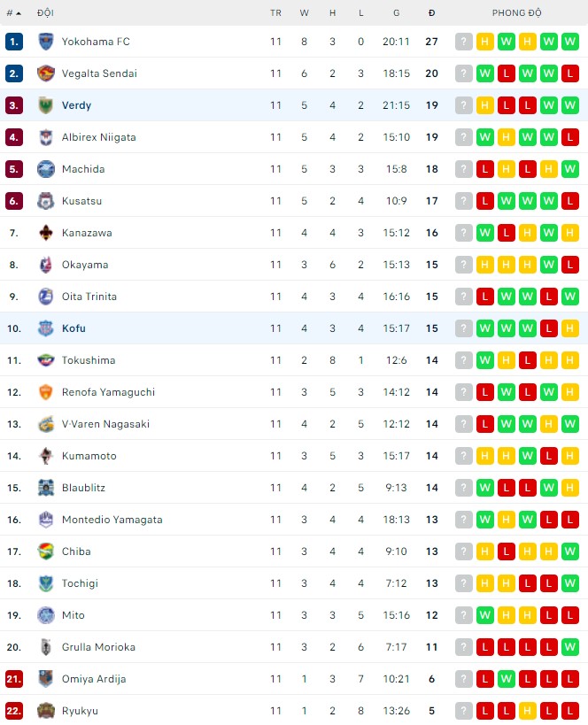This screenshot has height=725, width=588.
Task: Sort standings by the W wins header
Action: pyautogui.click(x=304, y=13)
